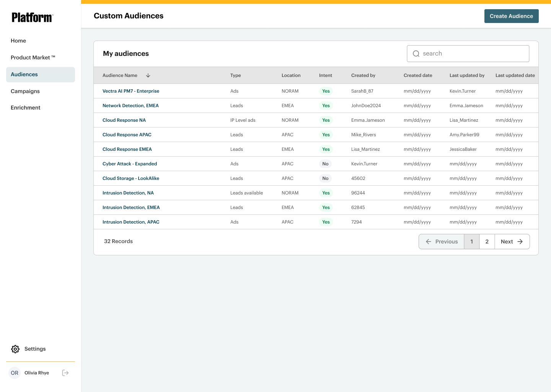This screenshot has height=392, width=551.
Task: Go to the Campaigns section
Action: 25,91
